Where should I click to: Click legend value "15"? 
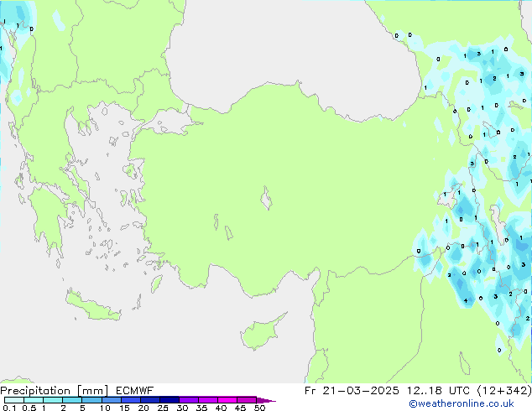click(x=124, y=408)
